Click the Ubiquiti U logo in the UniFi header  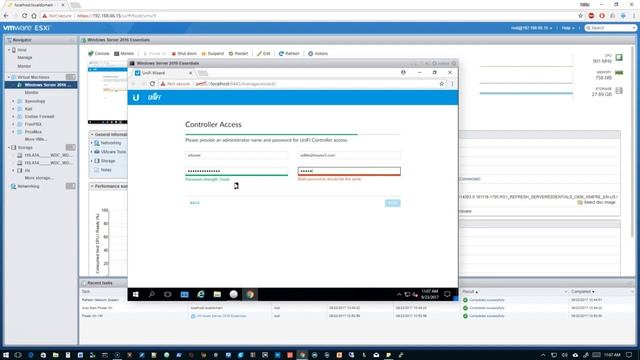(x=136, y=97)
